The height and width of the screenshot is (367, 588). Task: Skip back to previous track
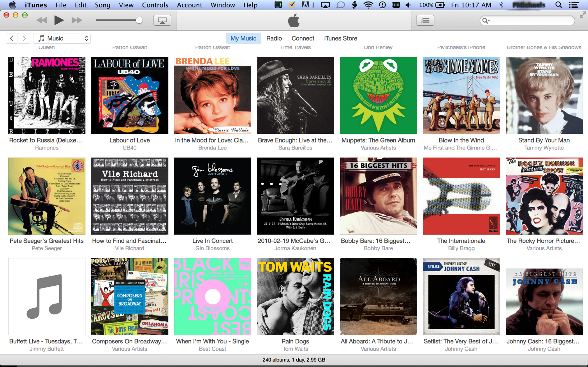(x=41, y=20)
